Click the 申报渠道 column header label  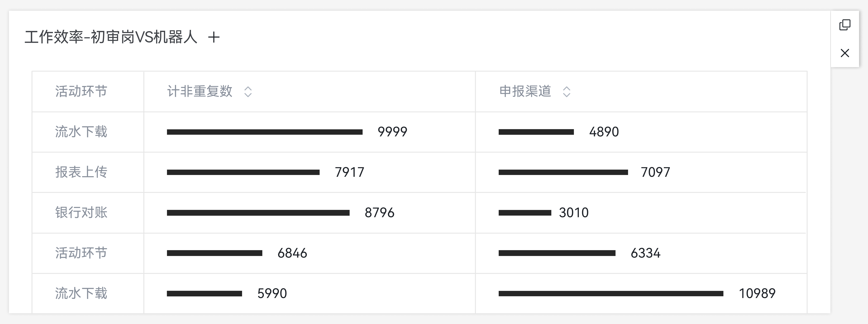[525, 91]
